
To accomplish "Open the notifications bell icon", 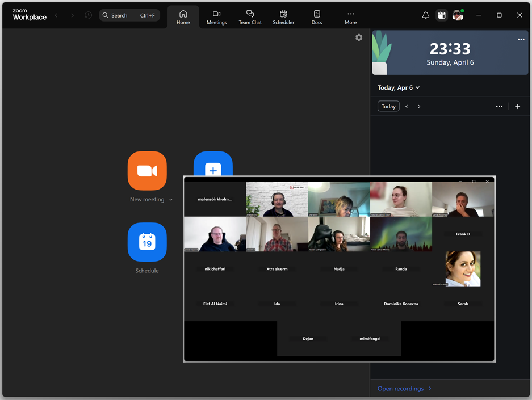I will pos(426,15).
